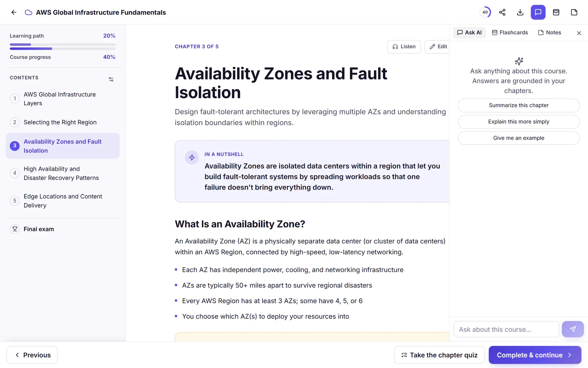
Task: Click the Edit button
Action: (x=437, y=47)
